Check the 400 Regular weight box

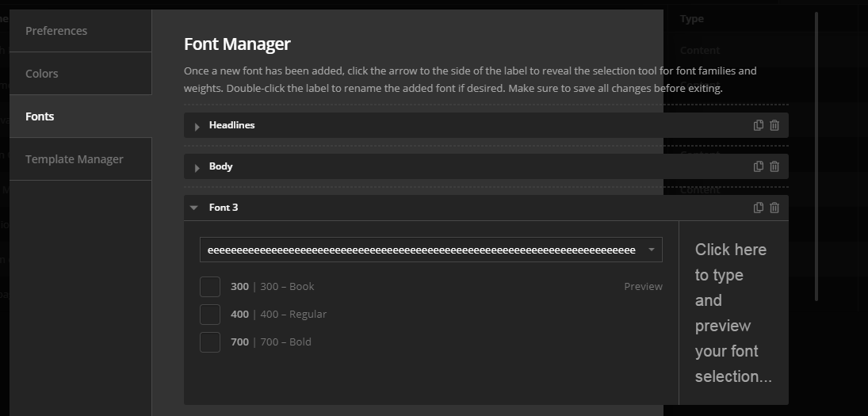point(210,315)
